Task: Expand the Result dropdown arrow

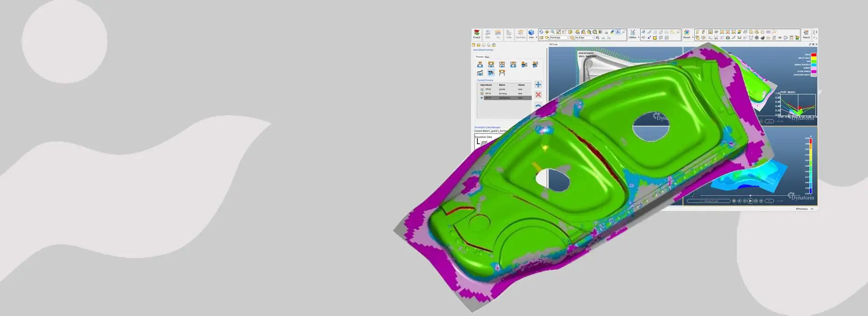Action: (693, 37)
